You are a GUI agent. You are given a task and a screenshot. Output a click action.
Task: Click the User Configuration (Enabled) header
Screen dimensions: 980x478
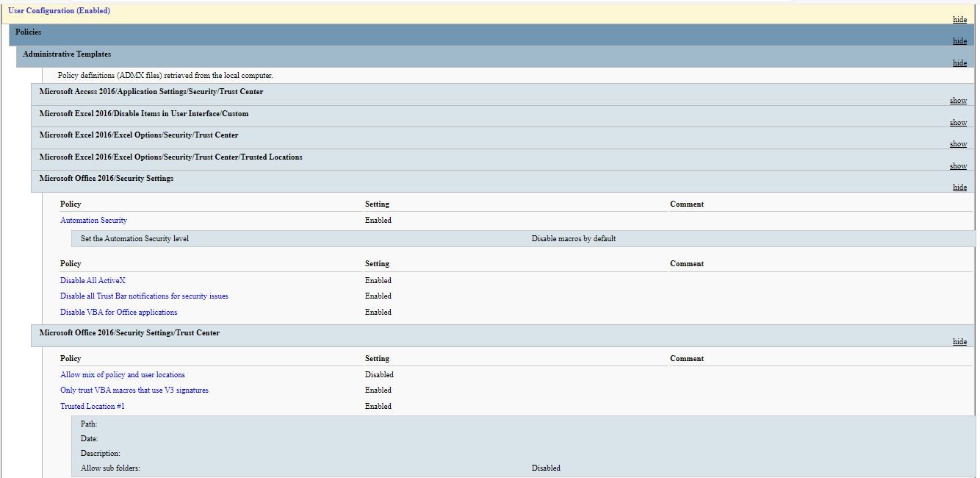click(x=59, y=11)
